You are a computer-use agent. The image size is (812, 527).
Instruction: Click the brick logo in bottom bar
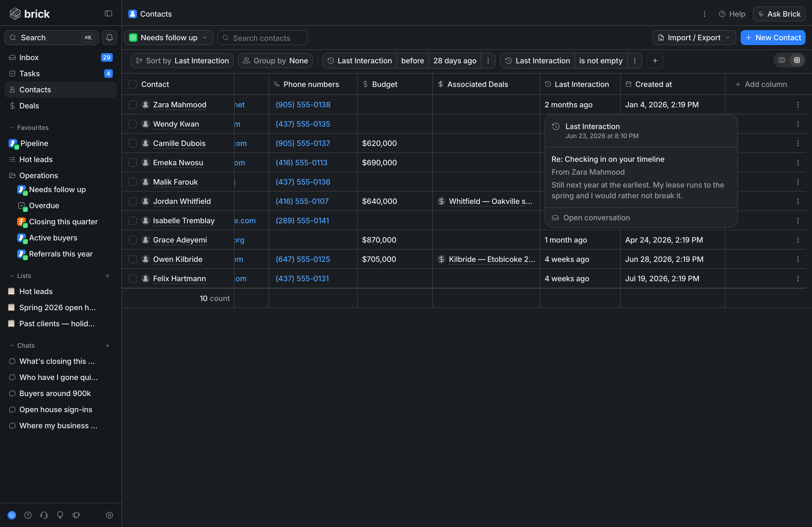pos(12,515)
